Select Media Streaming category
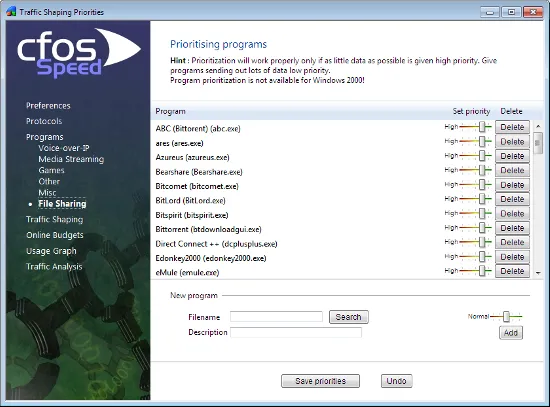Viewport: 550px width, 407px height. 71,159
